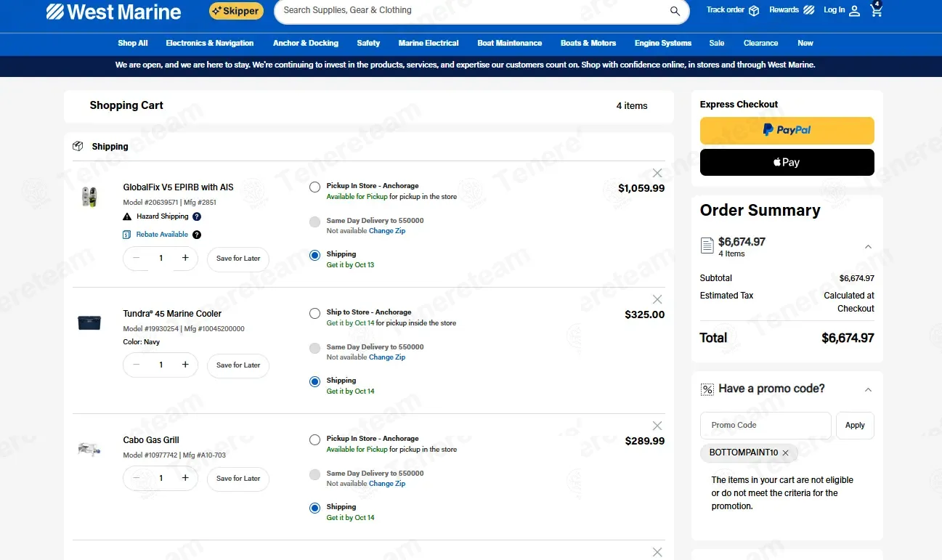Open the Clearance menu item
The height and width of the screenshot is (560, 942).
point(760,44)
